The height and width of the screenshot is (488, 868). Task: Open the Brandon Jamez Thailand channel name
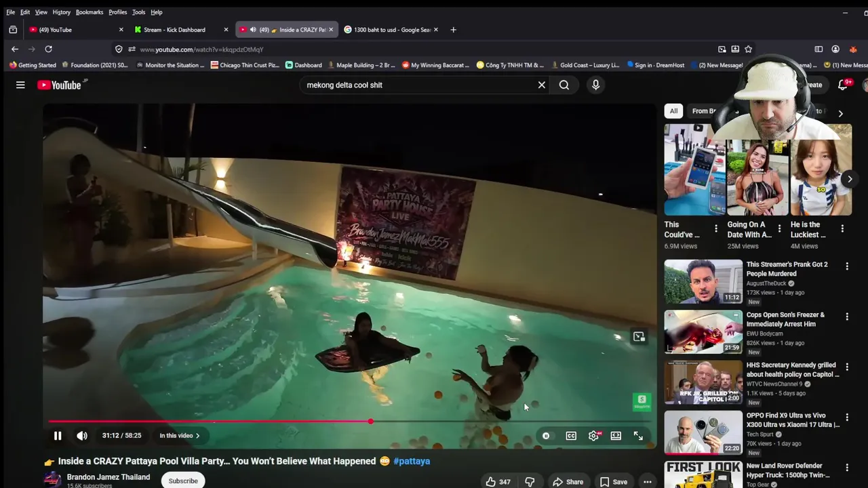108,477
